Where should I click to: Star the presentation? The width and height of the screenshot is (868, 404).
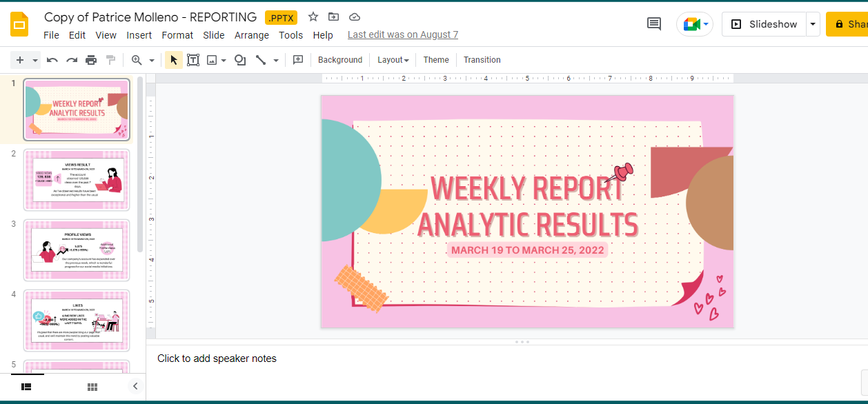(x=313, y=17)
